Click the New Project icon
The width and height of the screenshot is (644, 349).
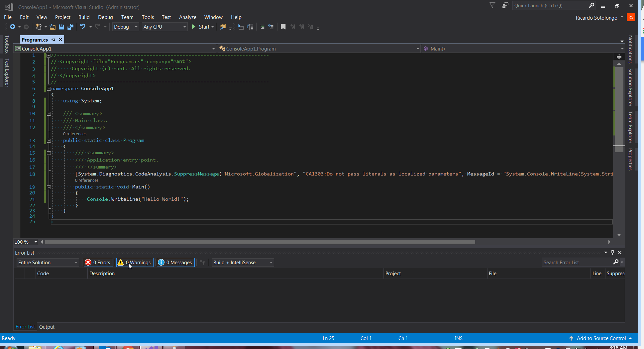point(39,27)
